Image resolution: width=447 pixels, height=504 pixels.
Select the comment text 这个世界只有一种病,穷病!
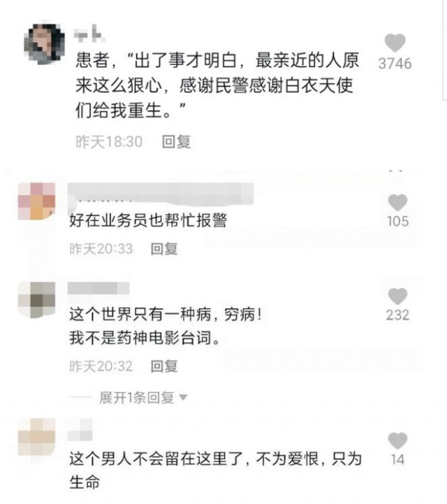(x=166, y=314)
